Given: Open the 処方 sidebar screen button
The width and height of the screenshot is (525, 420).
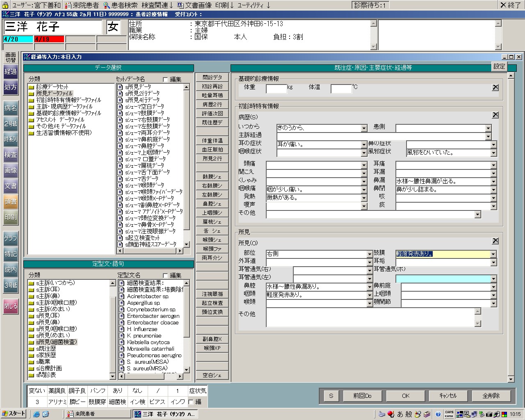Looking at the screenshot, I should point(11,87).
